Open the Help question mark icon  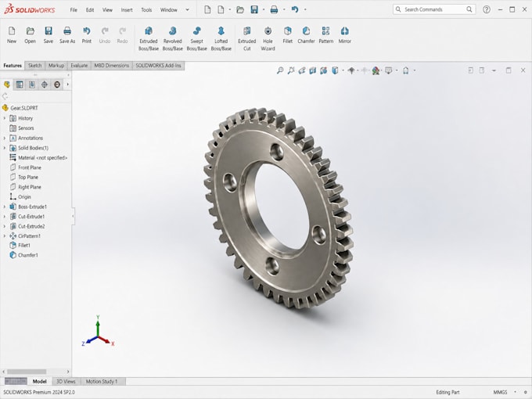tap(487, 9)
